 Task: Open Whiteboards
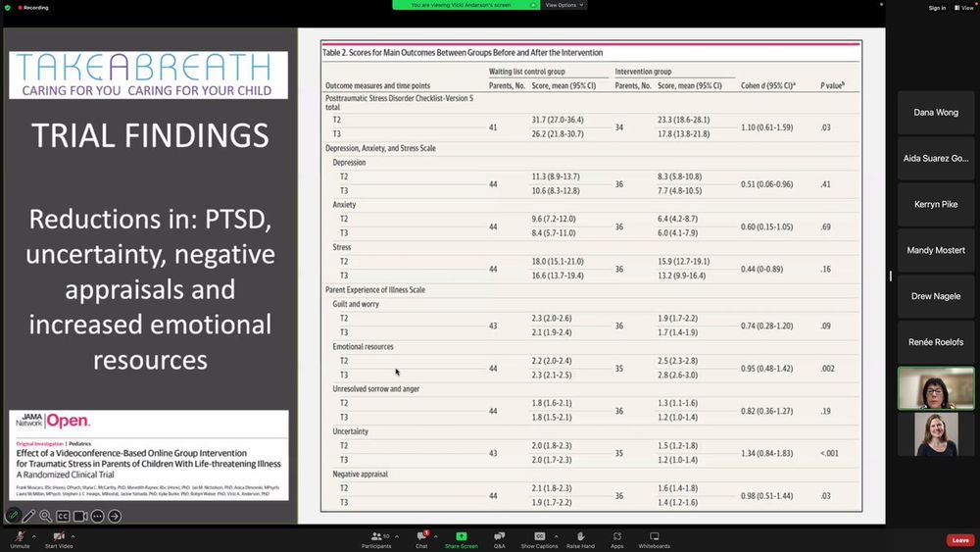655,539
